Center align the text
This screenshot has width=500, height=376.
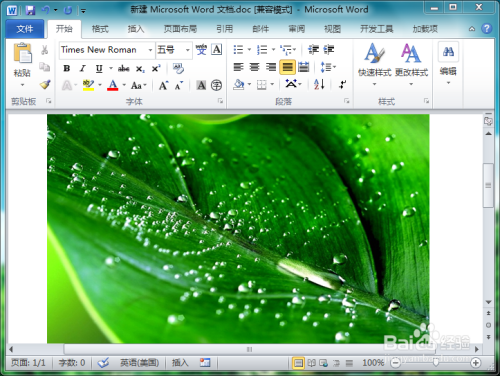coord(255,67)
